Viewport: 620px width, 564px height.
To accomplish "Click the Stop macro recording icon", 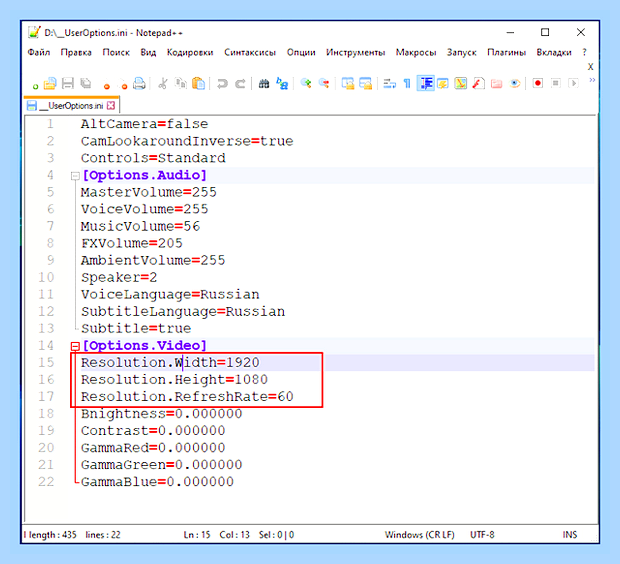I will [556, 83].
